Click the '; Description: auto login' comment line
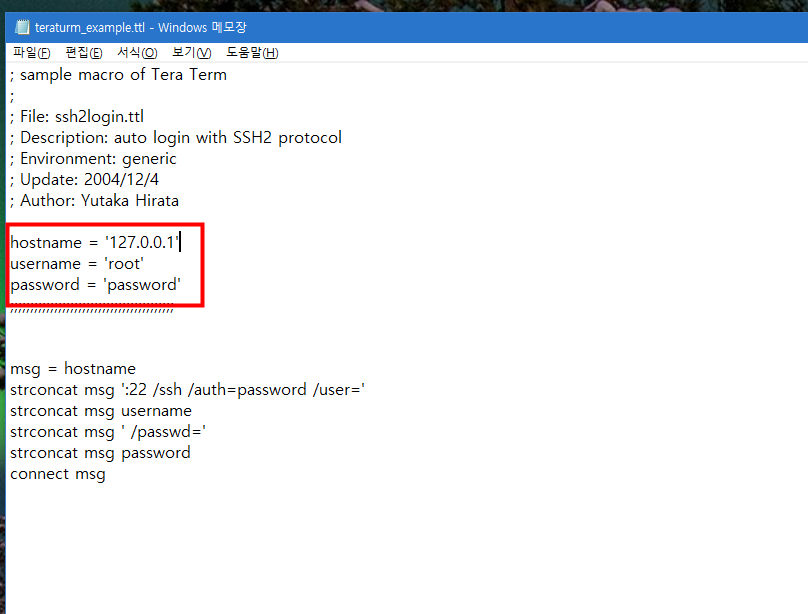Image resolution: width=808 pixels, height=614 pixels. coord(176,138)
